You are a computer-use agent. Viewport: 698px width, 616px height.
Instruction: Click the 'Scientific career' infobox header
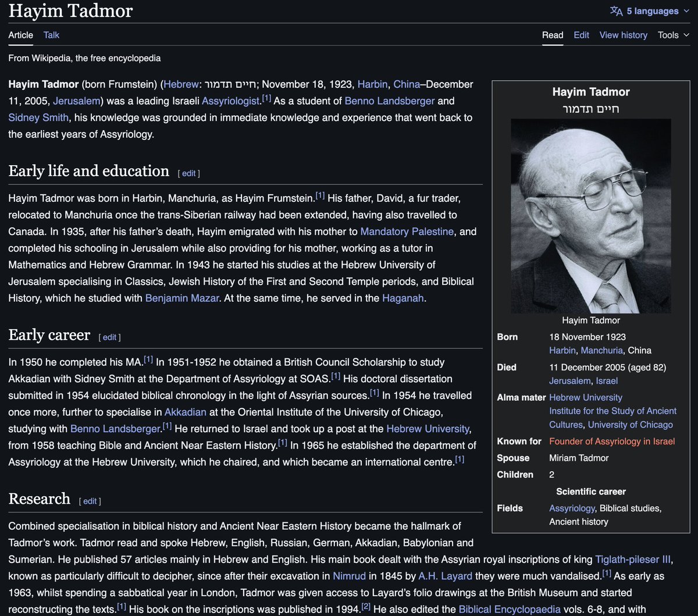click(x=591, y=492)
